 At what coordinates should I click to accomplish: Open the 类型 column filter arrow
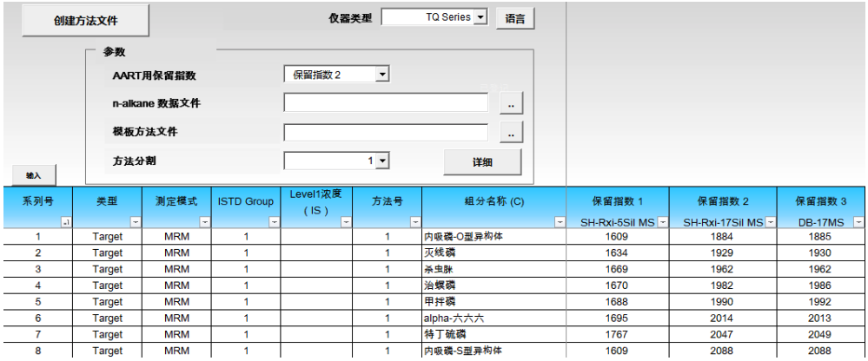coord(135,223)
